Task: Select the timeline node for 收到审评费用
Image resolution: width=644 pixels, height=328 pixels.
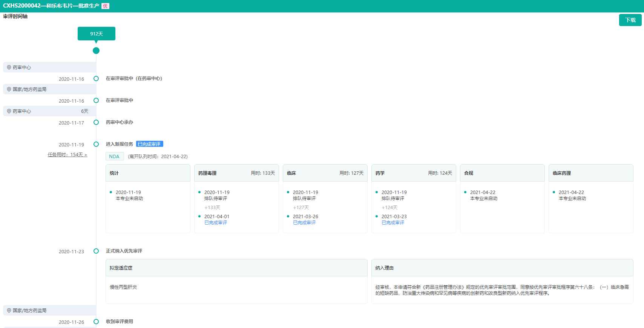Action: 96,322
